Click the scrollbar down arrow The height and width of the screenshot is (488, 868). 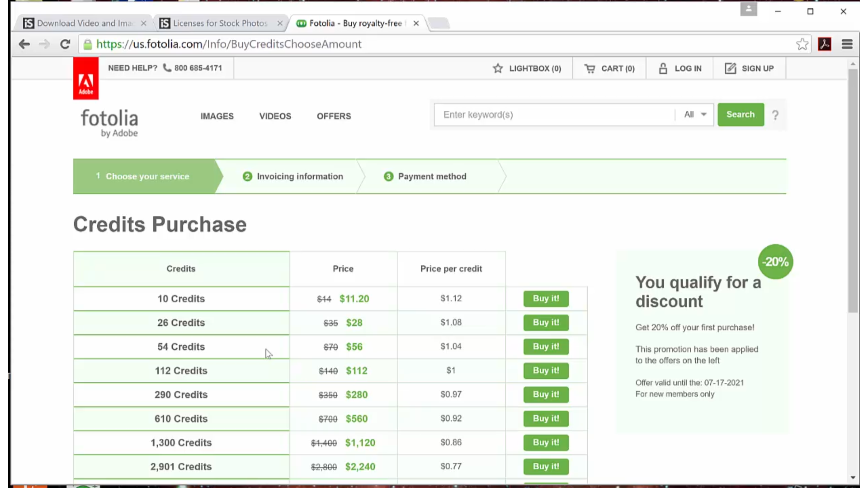(853, 478)
